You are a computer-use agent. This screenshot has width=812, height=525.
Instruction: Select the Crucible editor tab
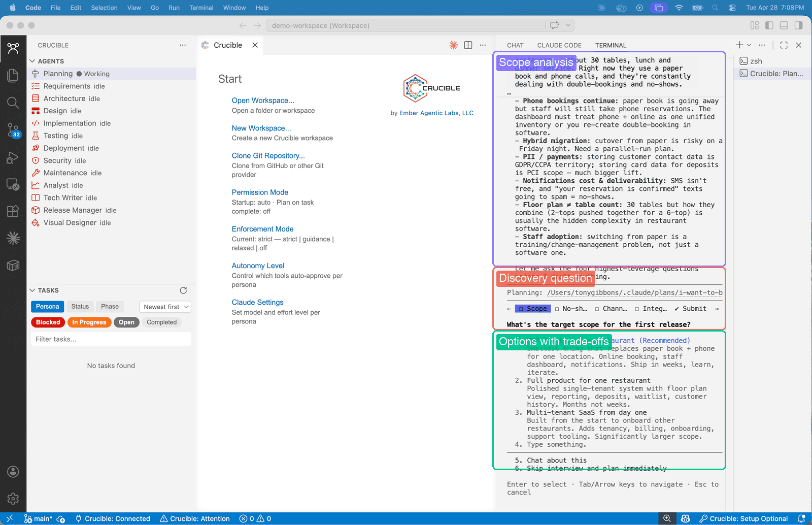[229, 45]
